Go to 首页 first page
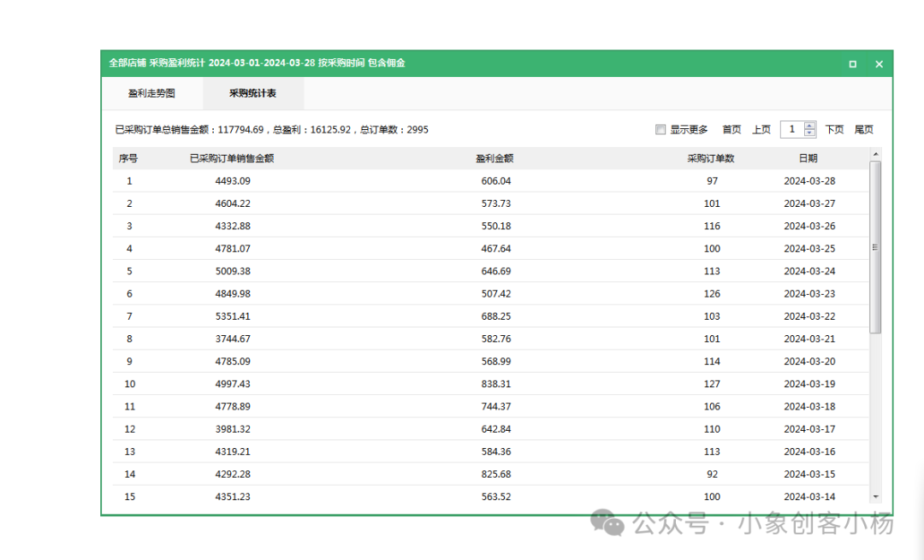Image resolution: width=924 pixels, height=560 pixels. pos(731,130)
